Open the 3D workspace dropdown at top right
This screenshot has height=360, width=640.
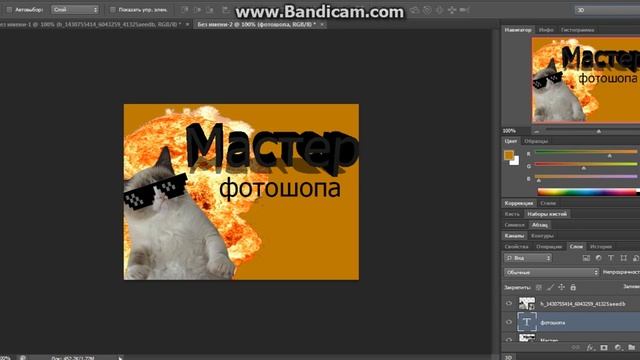[x=607, y=10]
